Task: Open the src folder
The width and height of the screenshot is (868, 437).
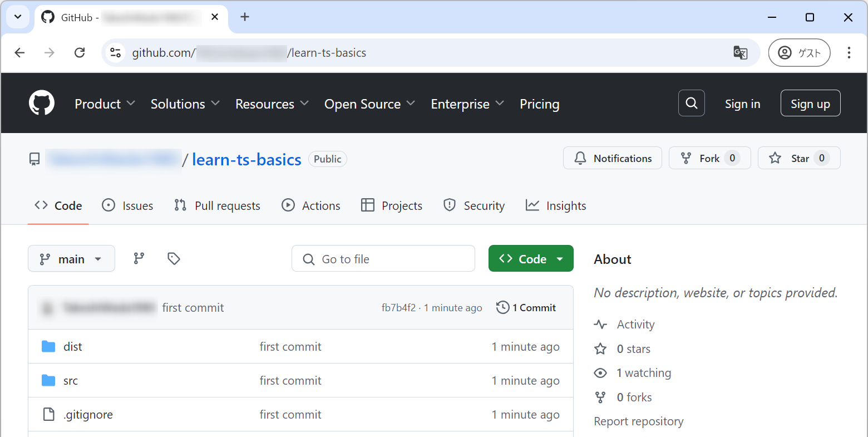Action: click(71, 381)
